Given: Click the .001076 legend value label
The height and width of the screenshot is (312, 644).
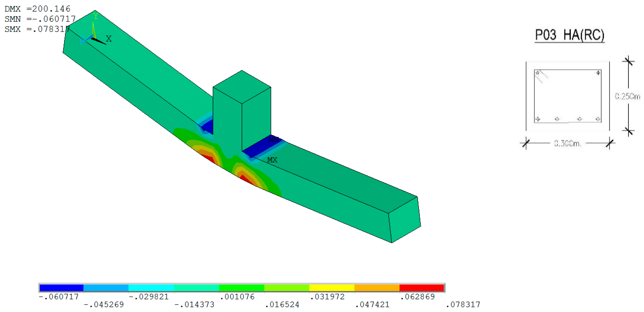Looking at the screenshot, I should pos(237,297).
